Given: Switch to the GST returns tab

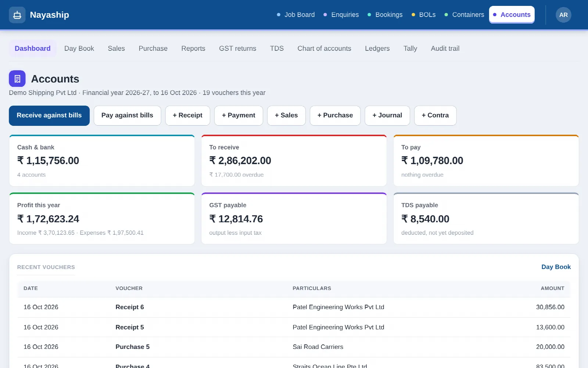Looking at the screenshot, I should pos(237,49).
